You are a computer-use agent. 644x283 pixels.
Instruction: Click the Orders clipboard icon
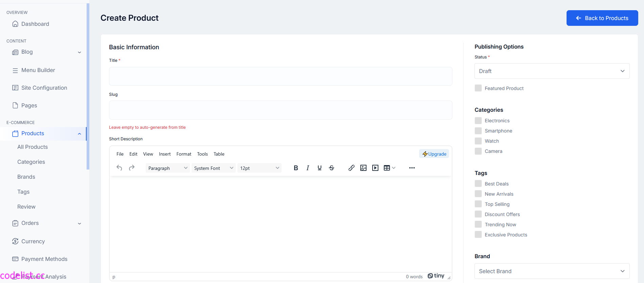pyautogui.click(x=15, y=223)
